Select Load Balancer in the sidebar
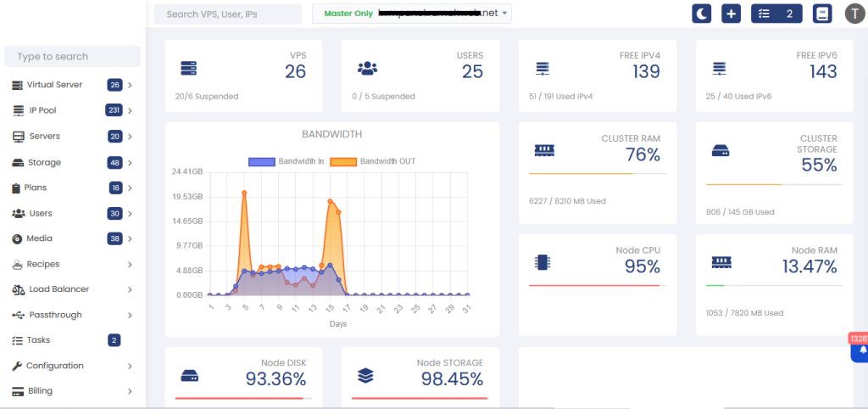 [x=58, y=289]
